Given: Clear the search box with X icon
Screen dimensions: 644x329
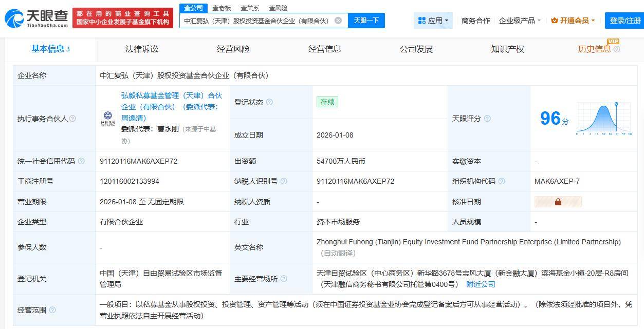Looking at the screenshot, I should [338, 21].
